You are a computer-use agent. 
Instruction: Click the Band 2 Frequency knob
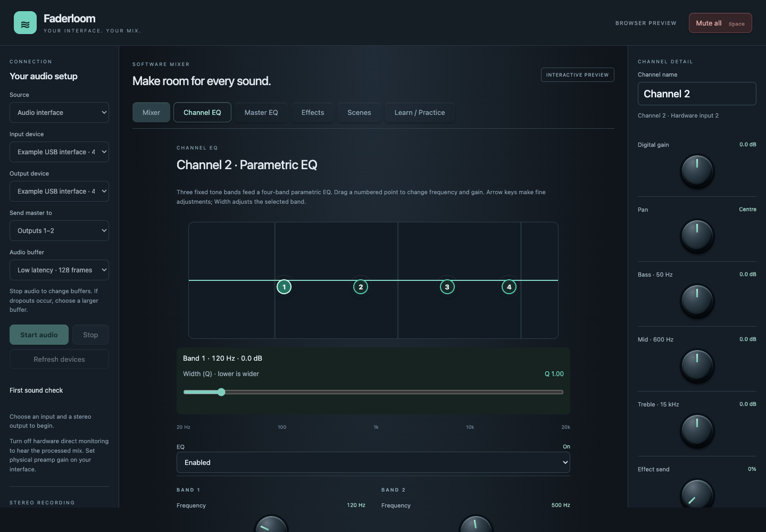pos(476,523)
